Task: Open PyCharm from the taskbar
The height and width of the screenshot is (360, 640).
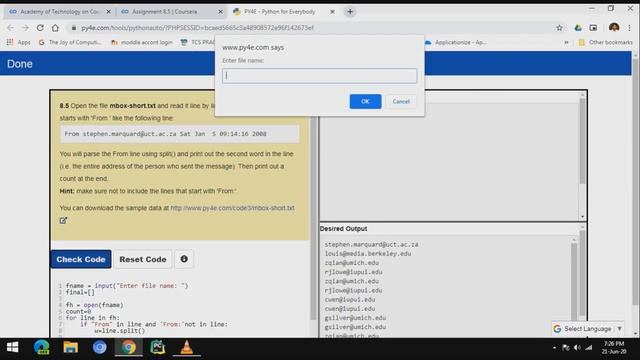Action: pyautogui.click(x=158, y=347)
